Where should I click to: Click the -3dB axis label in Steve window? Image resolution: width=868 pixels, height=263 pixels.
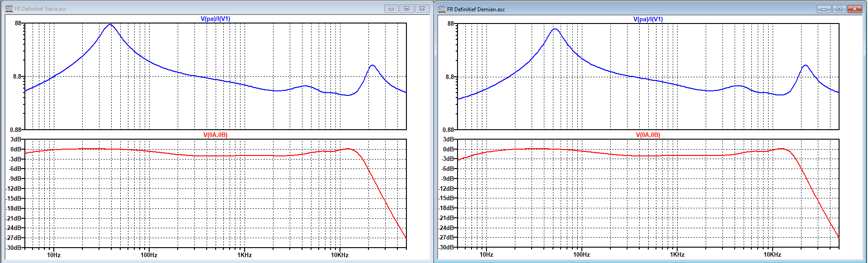[x=15, y=159]
